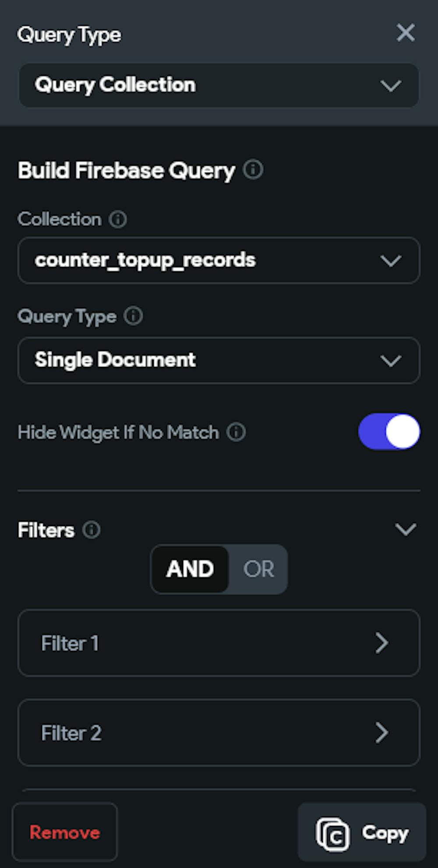Click the Query Type info icon
Image resolution: width=438 pixels, height=868 pixels.
[133, 316]
